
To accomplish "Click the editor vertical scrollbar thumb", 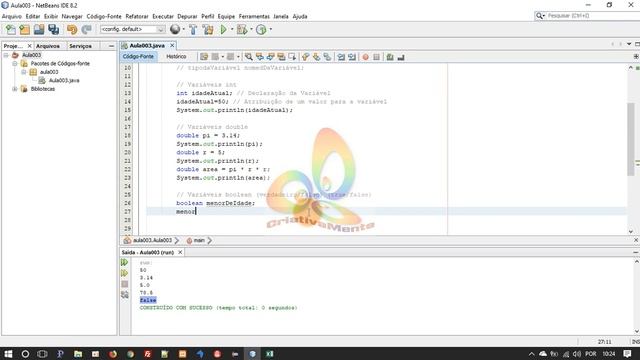I will 631,139.
